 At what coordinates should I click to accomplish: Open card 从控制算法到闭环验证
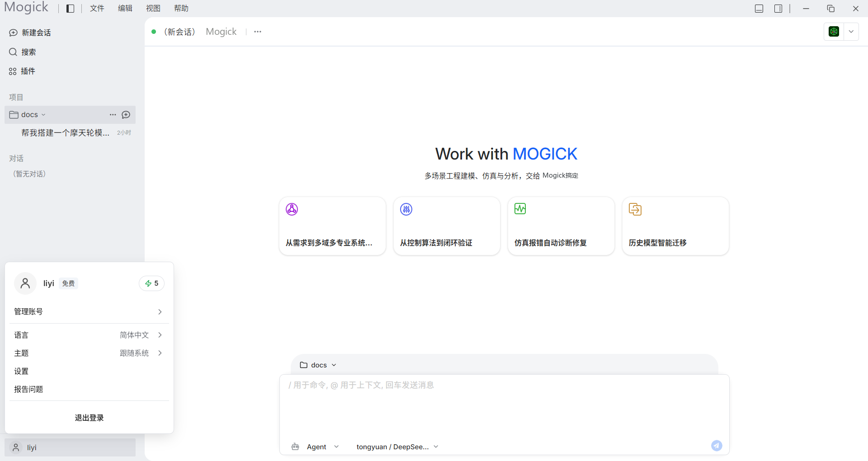coord(447,226)
